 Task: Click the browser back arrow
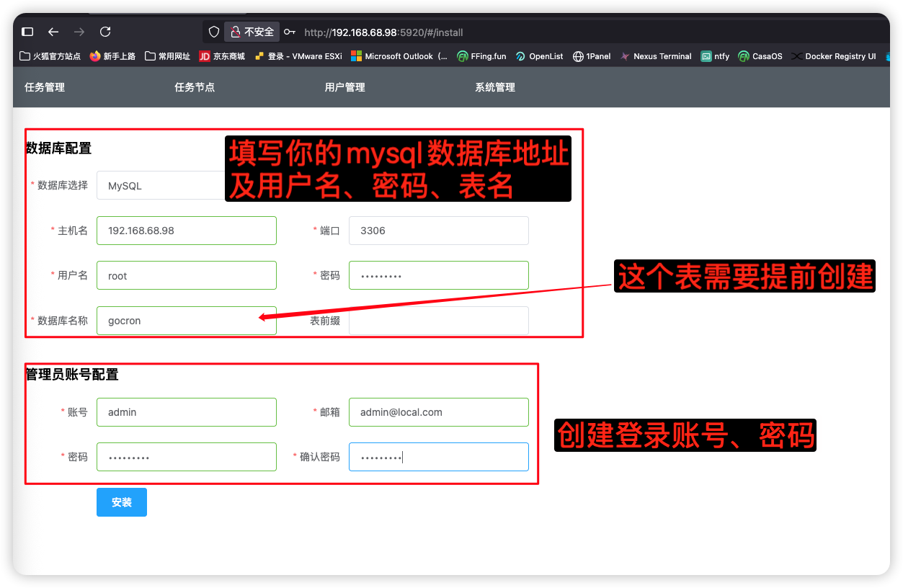[53, 32]
